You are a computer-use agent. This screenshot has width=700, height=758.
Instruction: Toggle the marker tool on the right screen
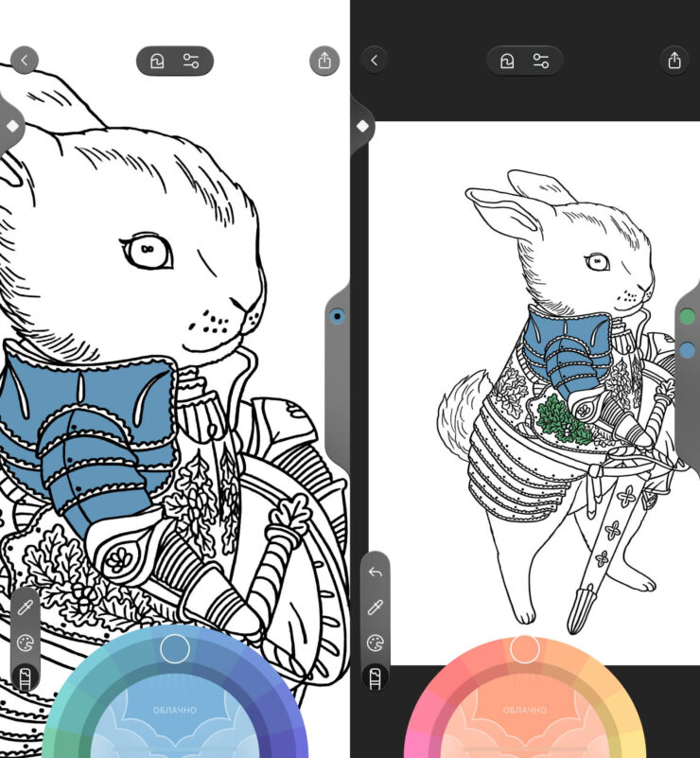click(376, 677)
